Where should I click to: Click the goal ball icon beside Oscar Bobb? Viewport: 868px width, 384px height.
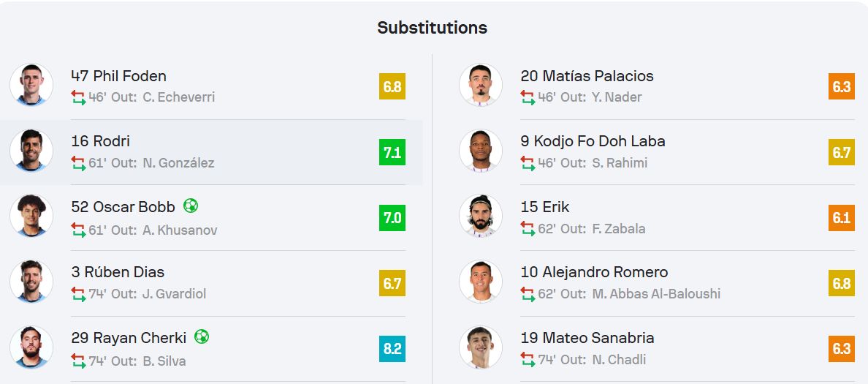(x=191, y=206)
